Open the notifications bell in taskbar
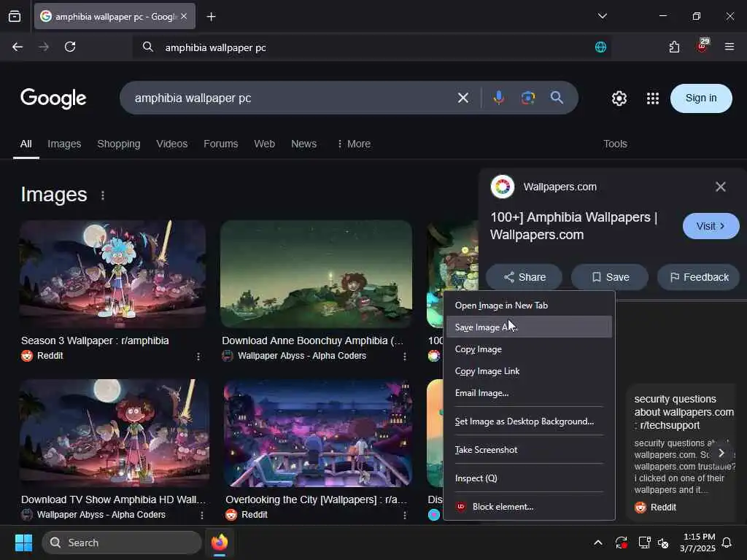The image size is (747, 560). click(x=727, y=542)
